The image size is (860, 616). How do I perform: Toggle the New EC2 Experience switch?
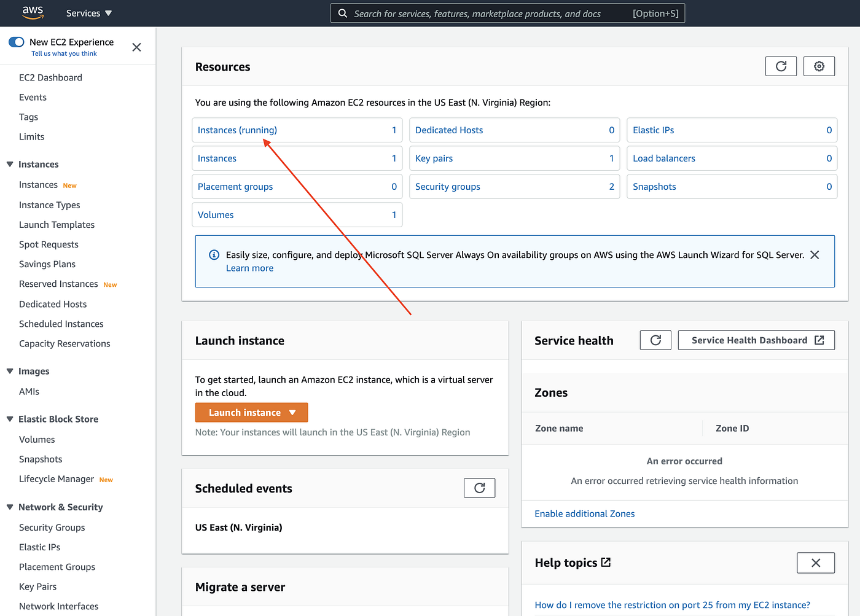(x=17, y=42)
